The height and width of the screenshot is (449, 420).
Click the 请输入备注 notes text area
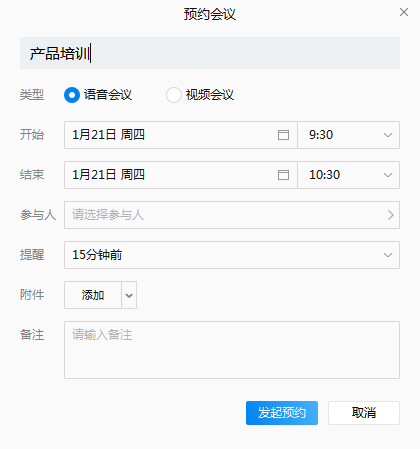click(x=232, y=350)
